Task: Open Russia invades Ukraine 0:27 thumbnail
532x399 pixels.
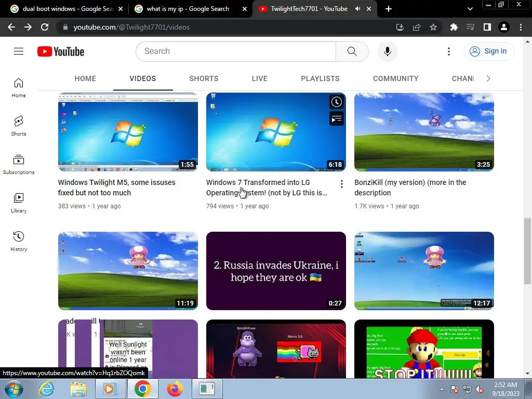Action: pos(276,271)
